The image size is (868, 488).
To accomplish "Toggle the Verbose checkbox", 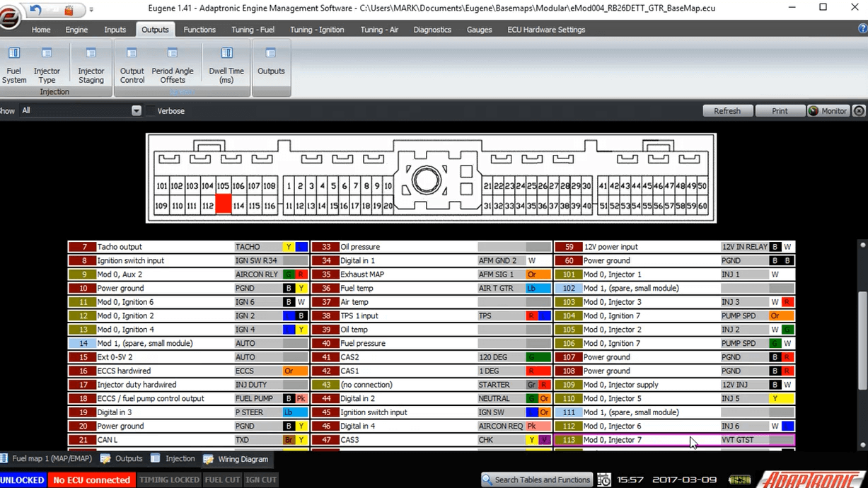I will click(150, 111).
